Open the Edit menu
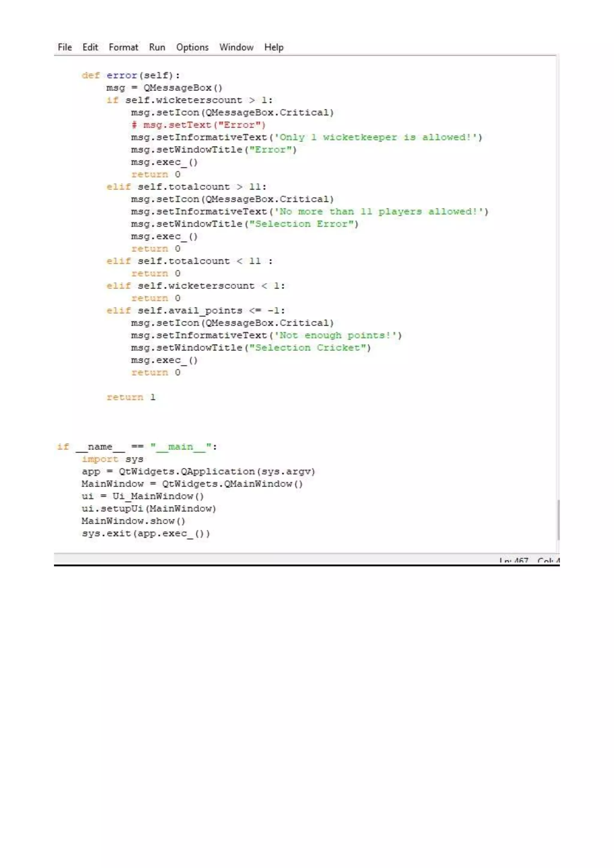This screenshot has width=614, height=868. click(90, 47)
